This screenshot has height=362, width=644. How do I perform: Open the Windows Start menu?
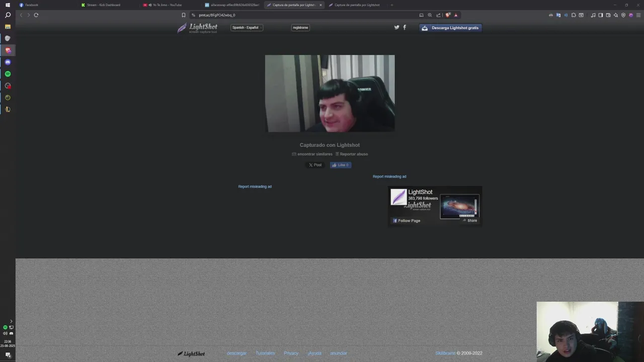point(8,5)
